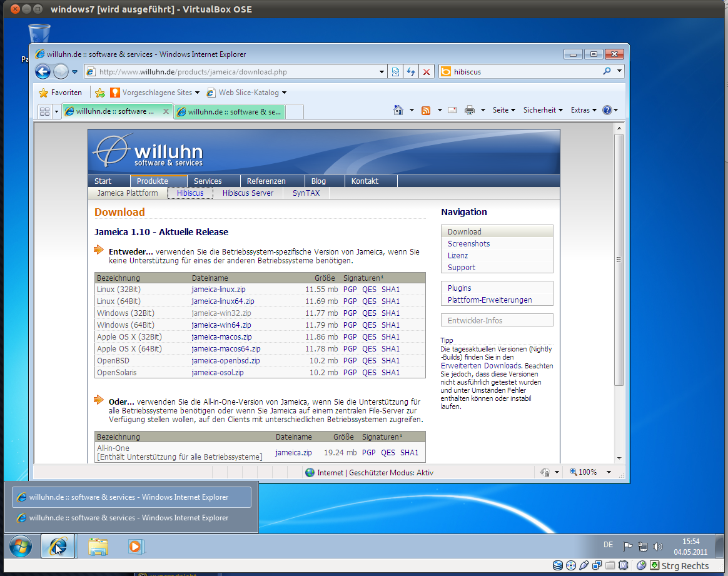This screenshot has height=576, width=728.
Task: Click the volume speaker tray icon
Action: click(x=657, y=547)
